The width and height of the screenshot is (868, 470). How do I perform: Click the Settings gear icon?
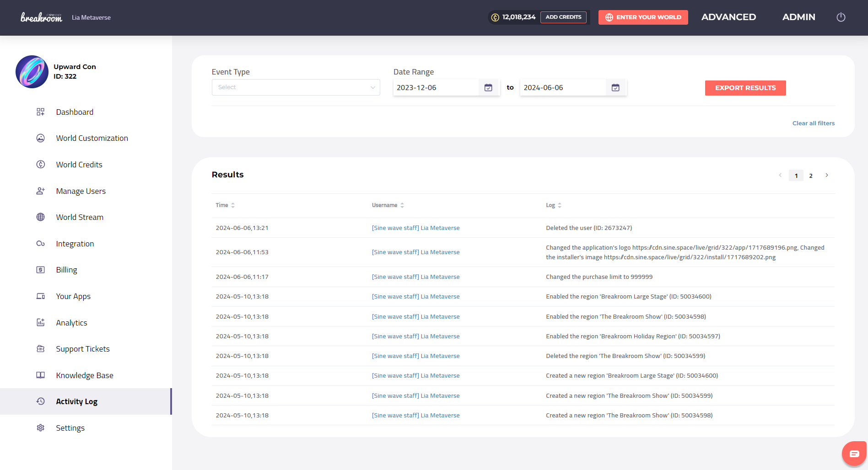point(41,428)
